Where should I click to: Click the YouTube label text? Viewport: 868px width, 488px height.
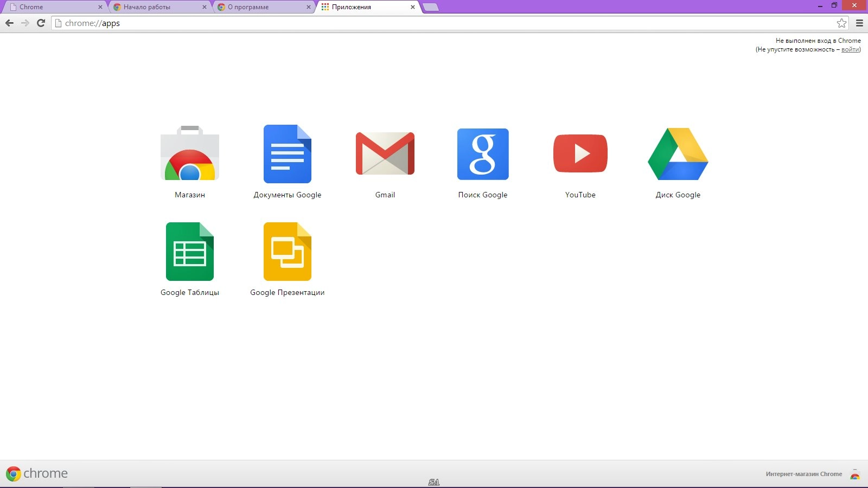580,195
